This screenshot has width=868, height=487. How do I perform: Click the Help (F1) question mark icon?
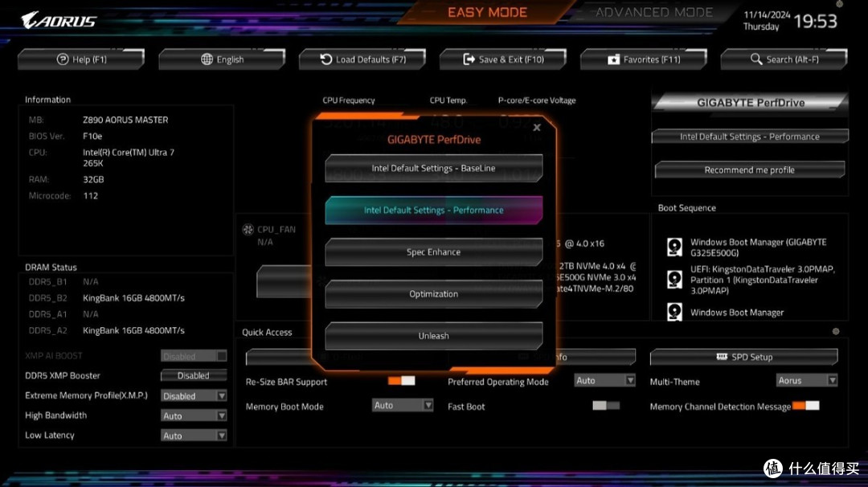click(x=62, y=59)
